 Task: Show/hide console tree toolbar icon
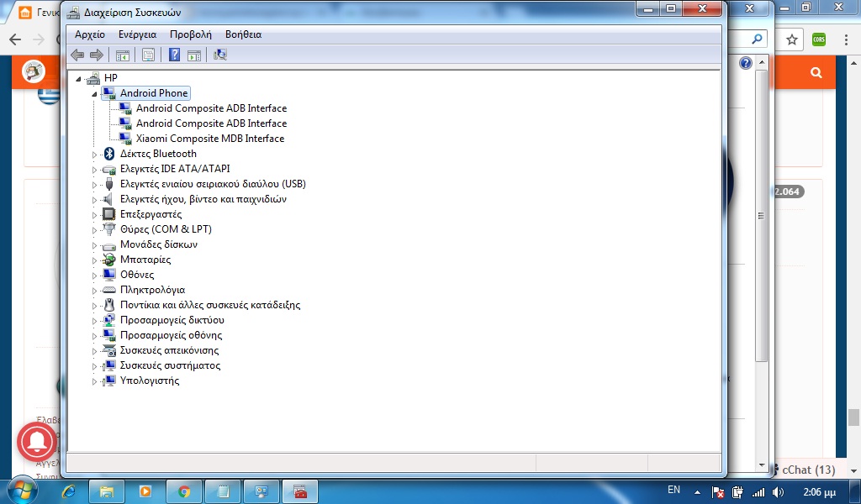click(x=123, y=55)
